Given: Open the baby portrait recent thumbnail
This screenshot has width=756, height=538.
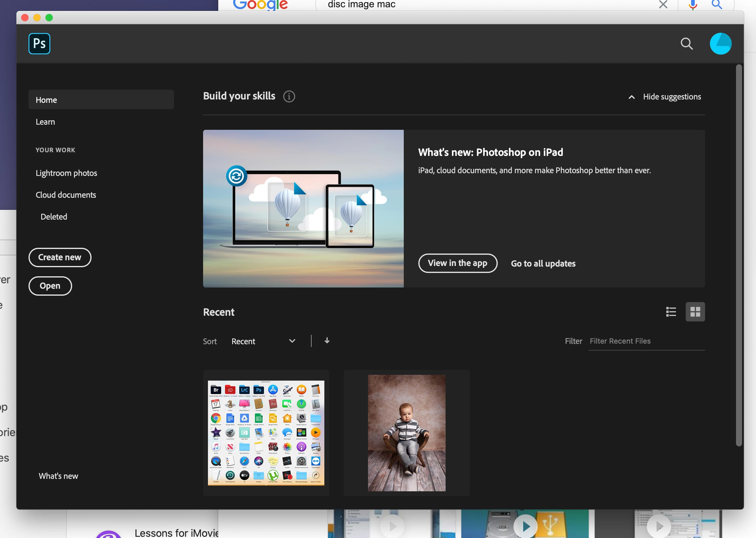Looking at the screenshot, I should coord(406,433).
